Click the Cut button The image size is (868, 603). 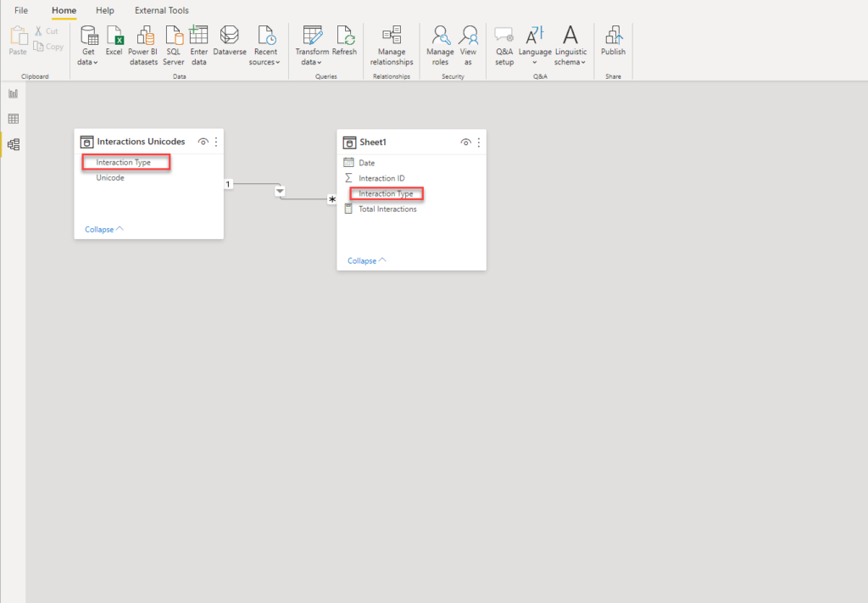(47, 31)
